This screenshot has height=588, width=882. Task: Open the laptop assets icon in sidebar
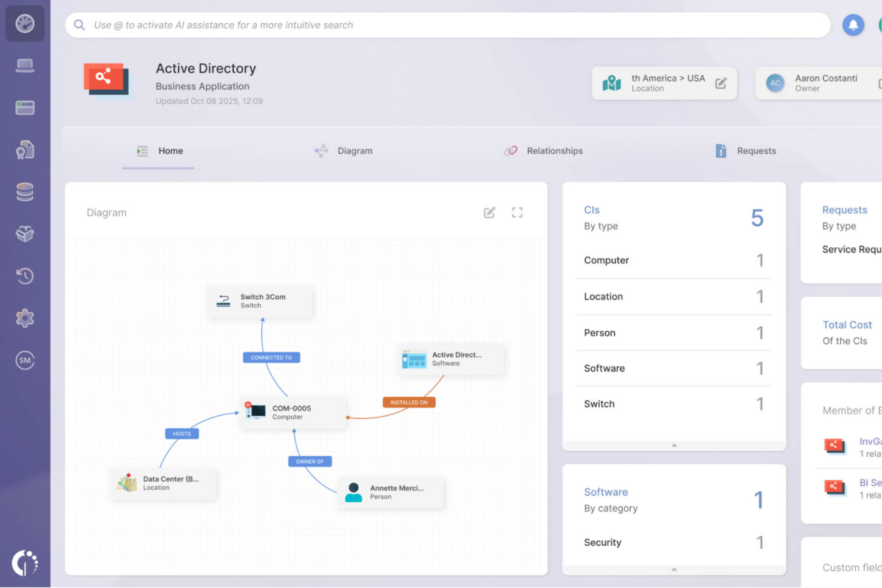pos(25,66)
